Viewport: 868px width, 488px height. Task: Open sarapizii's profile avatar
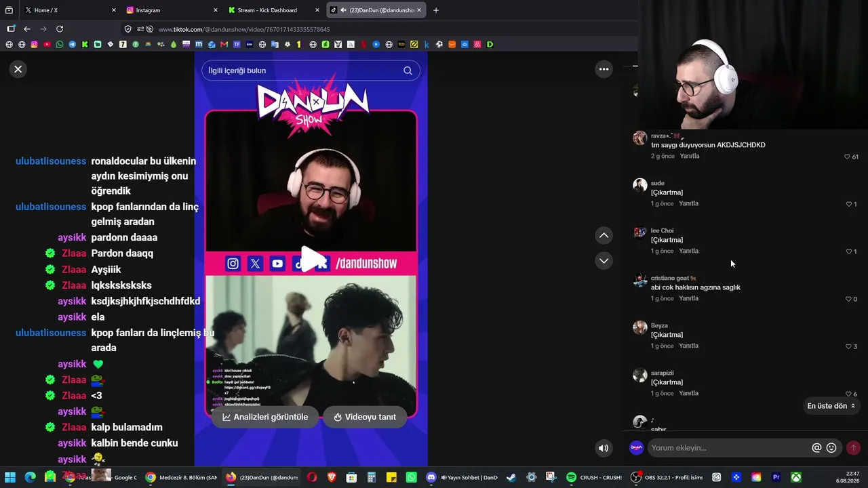[639, 375]
